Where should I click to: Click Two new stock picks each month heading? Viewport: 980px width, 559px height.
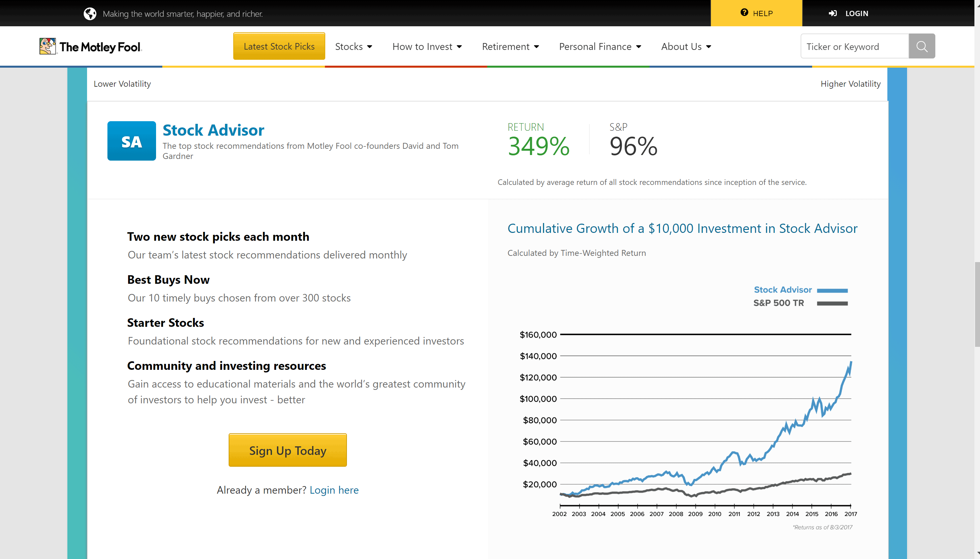click(x=218, y=236)
